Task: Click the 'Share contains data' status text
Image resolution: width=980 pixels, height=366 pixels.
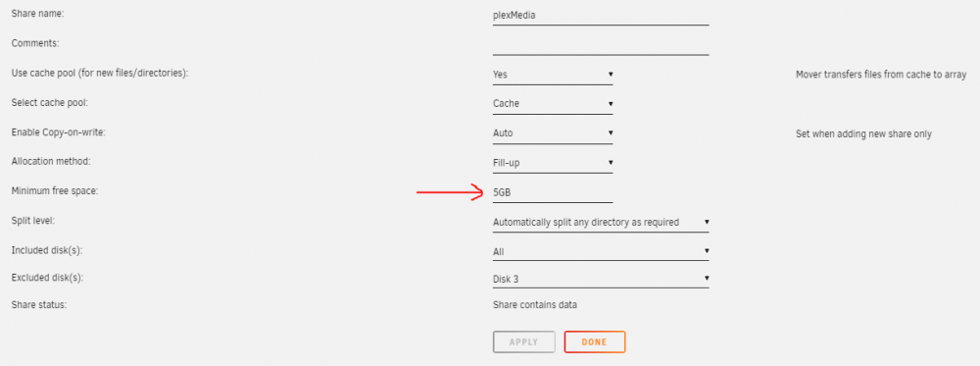Action: click(535, 305)
